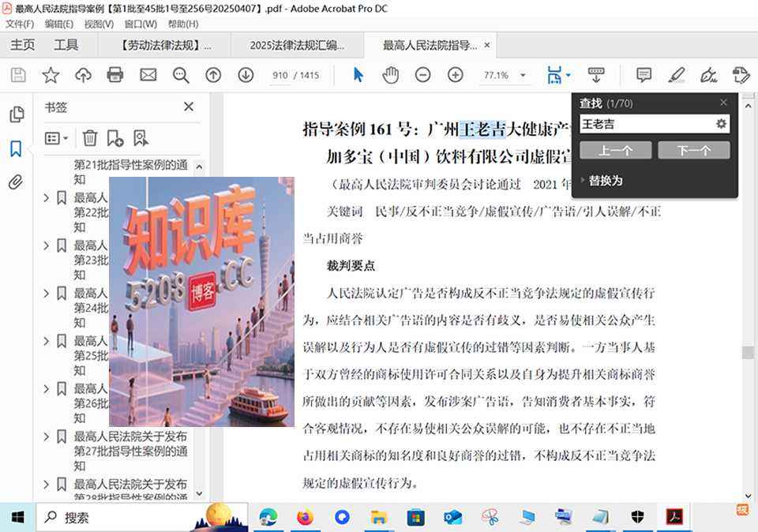Open the 窗口(W) menu

[141, 24]
